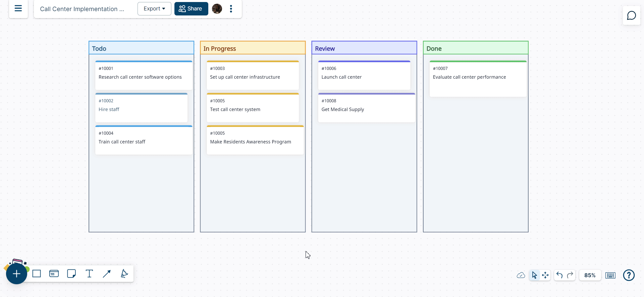Select the rectangle shape tool
Image resolution: width=644 pixels, height=297 pixels.
pos(37,274)
